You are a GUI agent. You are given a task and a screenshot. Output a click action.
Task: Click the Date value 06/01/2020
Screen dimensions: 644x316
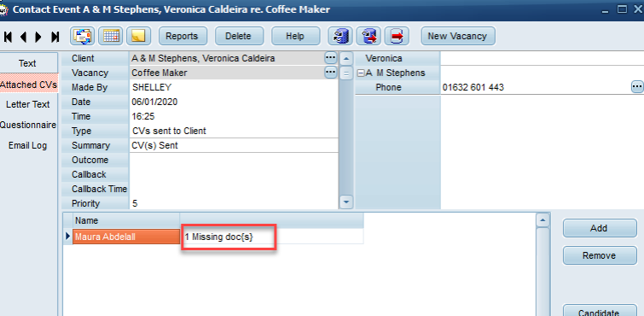tap(234, 102)
